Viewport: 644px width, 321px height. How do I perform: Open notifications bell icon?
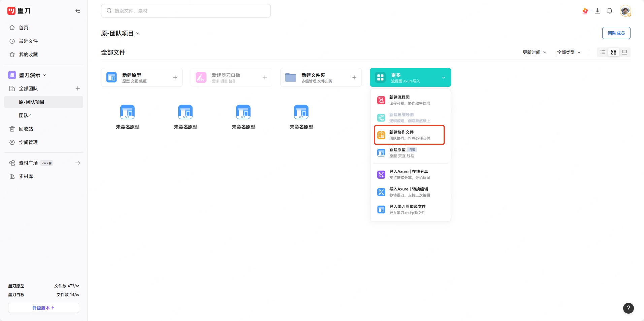[x=610, y=11]
